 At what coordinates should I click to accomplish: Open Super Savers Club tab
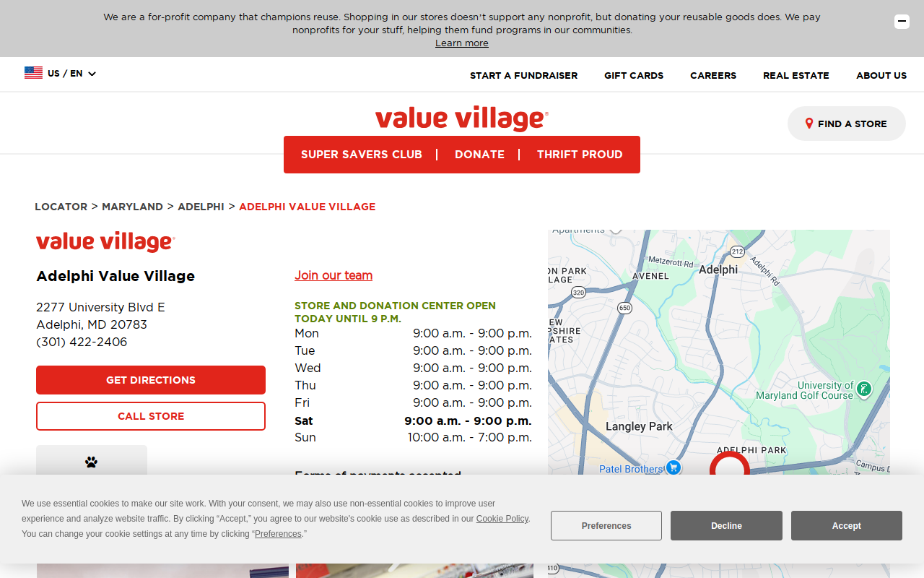pos(362,155)
